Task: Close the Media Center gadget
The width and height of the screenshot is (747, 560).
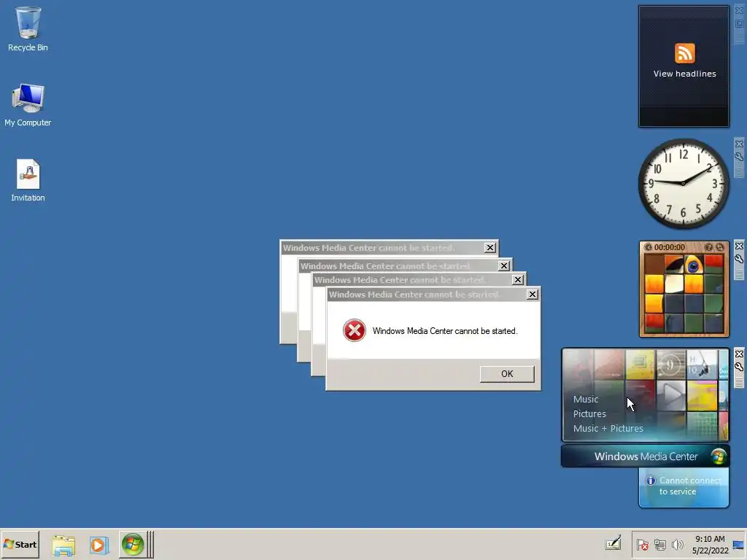Action: pos(739,354)
